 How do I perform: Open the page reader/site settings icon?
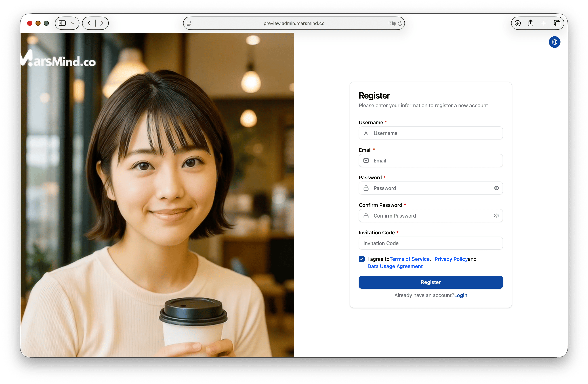[189, 23]
